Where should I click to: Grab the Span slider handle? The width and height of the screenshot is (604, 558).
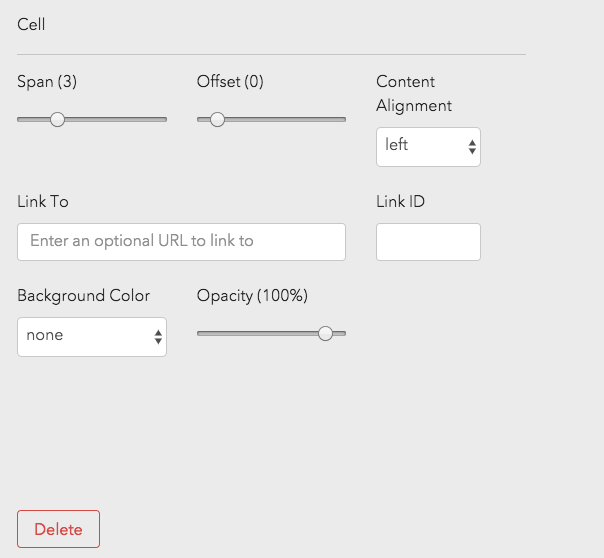tap(57, 119)
